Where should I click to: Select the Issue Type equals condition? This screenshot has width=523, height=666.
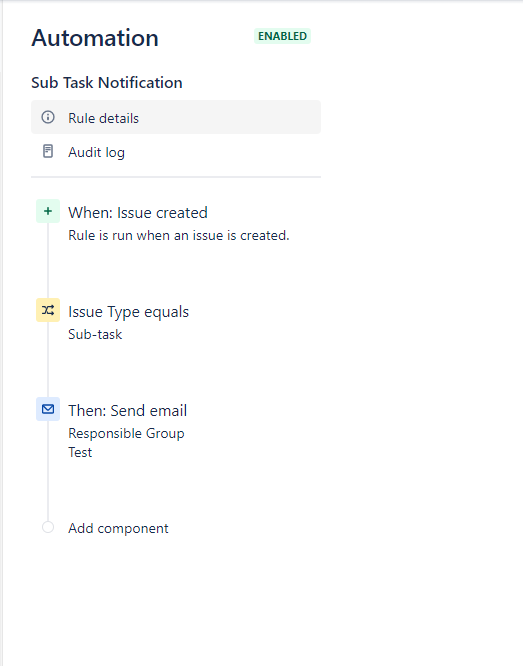128,312
